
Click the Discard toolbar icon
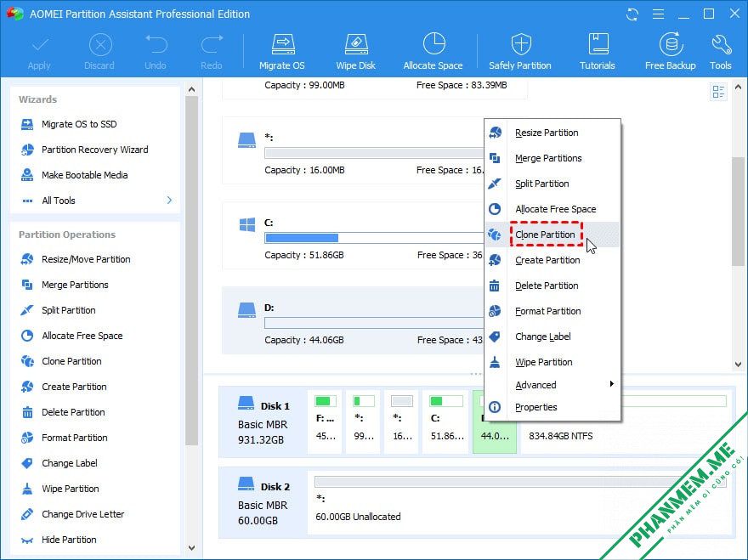(x=100, y=45)
